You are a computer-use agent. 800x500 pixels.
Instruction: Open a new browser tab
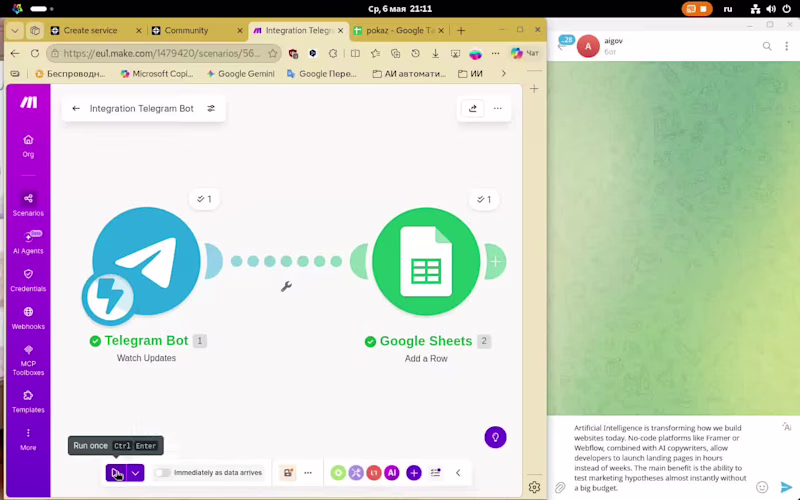pos(461,31)
